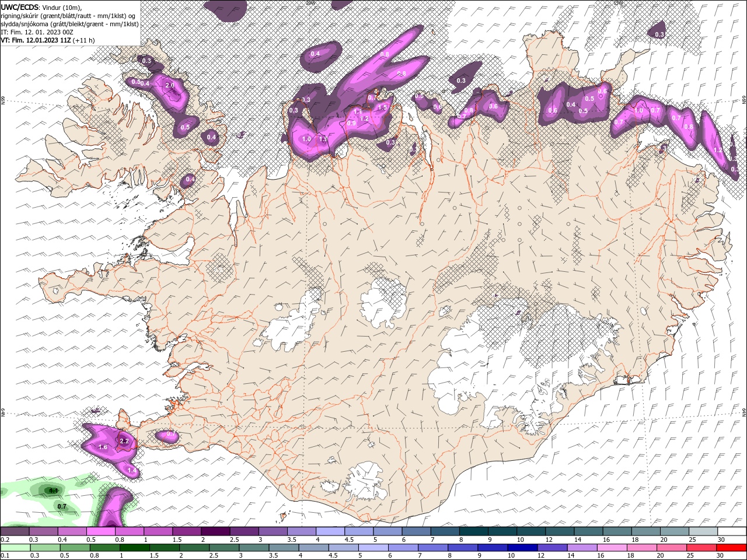Select the lavender swatch labelled 4 in the purple scale
The height and width of the screenshot is (560, 747).
[330, 531]
